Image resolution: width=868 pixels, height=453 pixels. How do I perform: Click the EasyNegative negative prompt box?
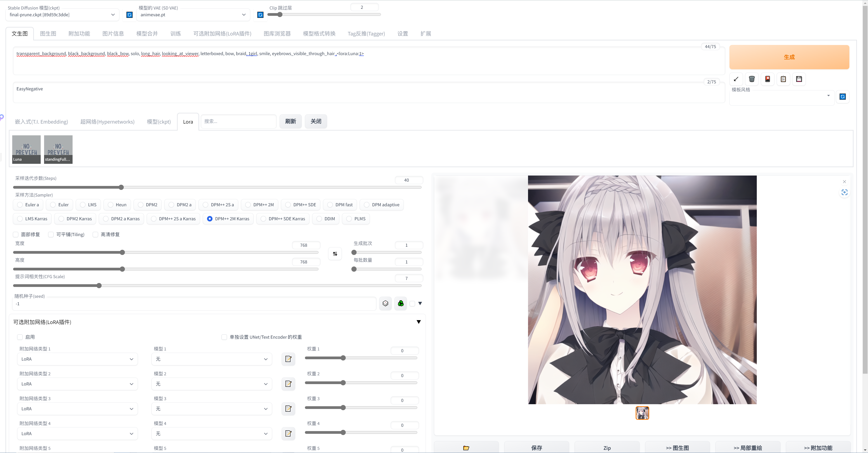point(369,93)
